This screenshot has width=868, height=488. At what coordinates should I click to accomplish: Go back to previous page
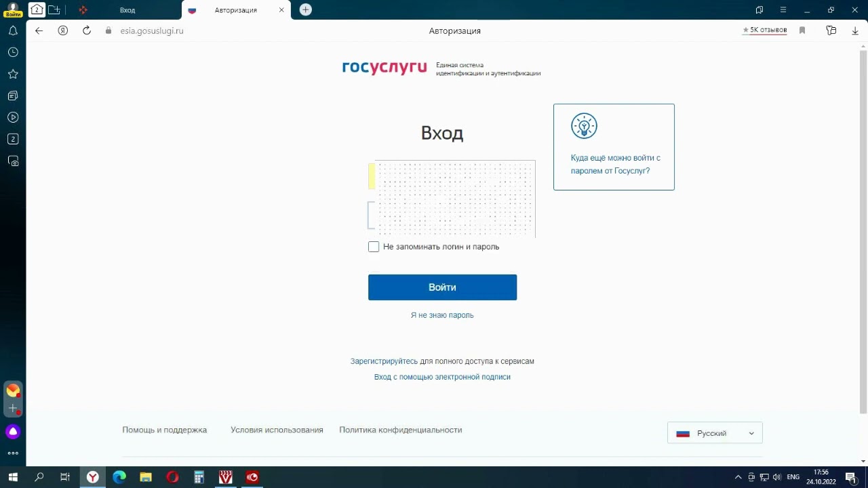(x=39, y=30)
